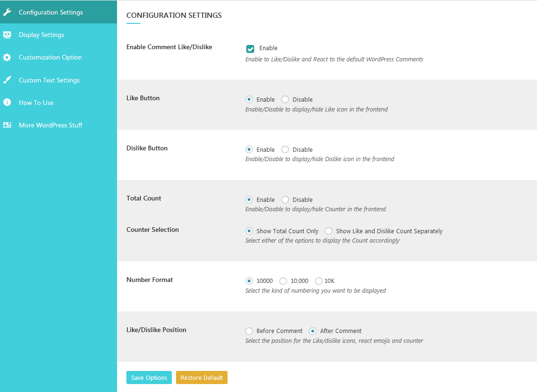Click hint 'Select the kind of numbering'
The height and width of the screenshot is (392, 537).
pos(316,290)
